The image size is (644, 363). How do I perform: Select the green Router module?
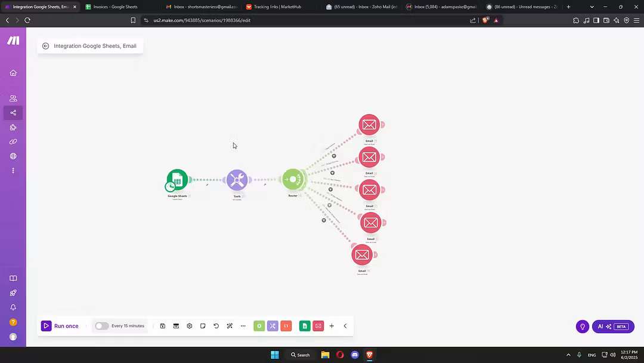[293, 179]
